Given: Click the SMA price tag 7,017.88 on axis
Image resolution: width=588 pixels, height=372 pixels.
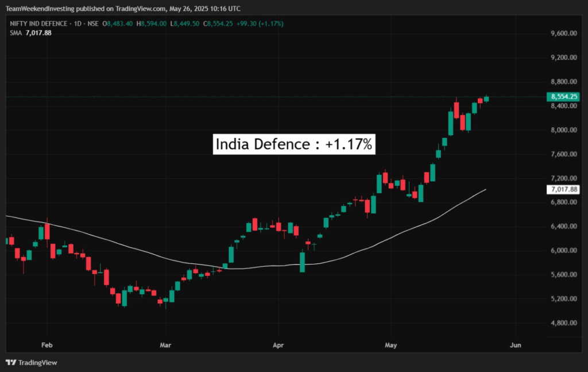Looking at the screenshot, I should coord(563,190).
